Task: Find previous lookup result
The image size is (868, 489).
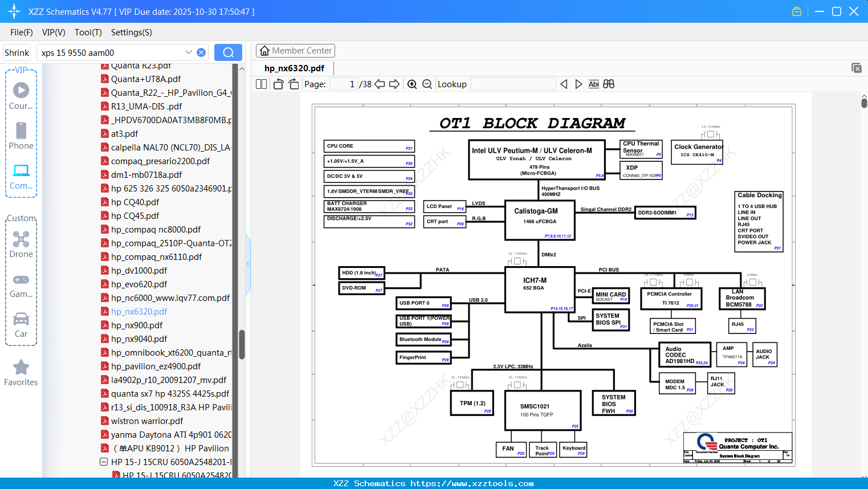Action: pos(564,84)
